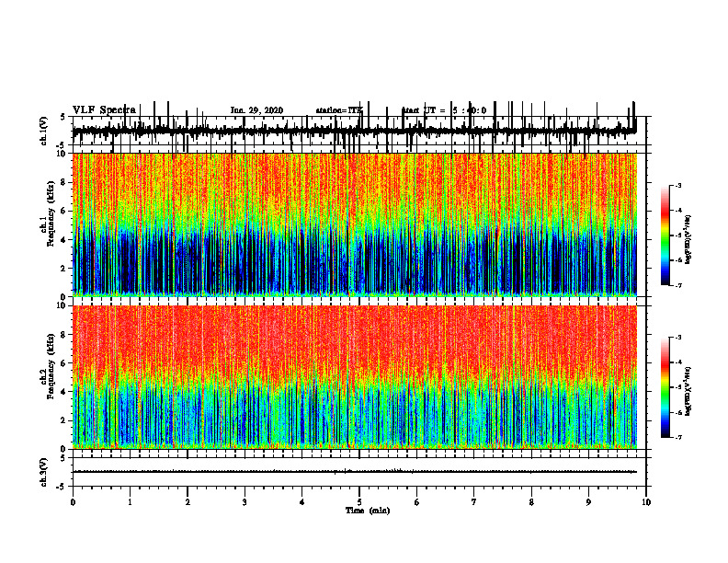Click the time axis tick label "8"

tap(531, 502)
